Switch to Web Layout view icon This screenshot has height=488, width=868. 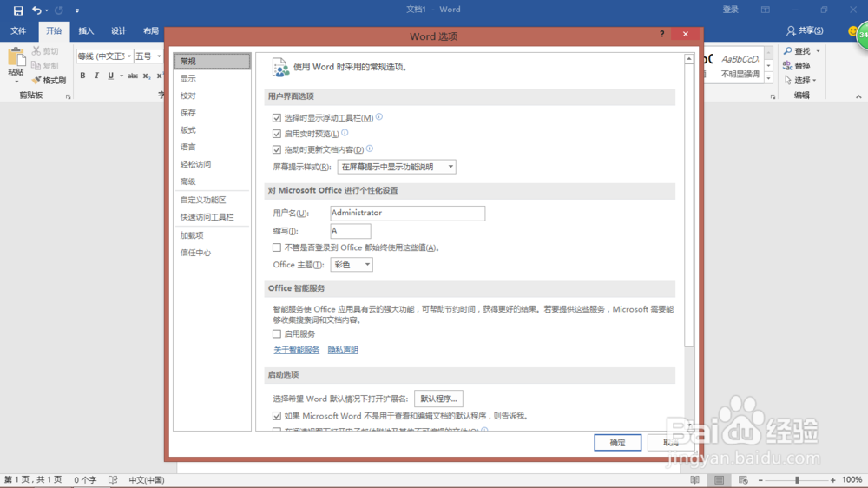[744, 479]
